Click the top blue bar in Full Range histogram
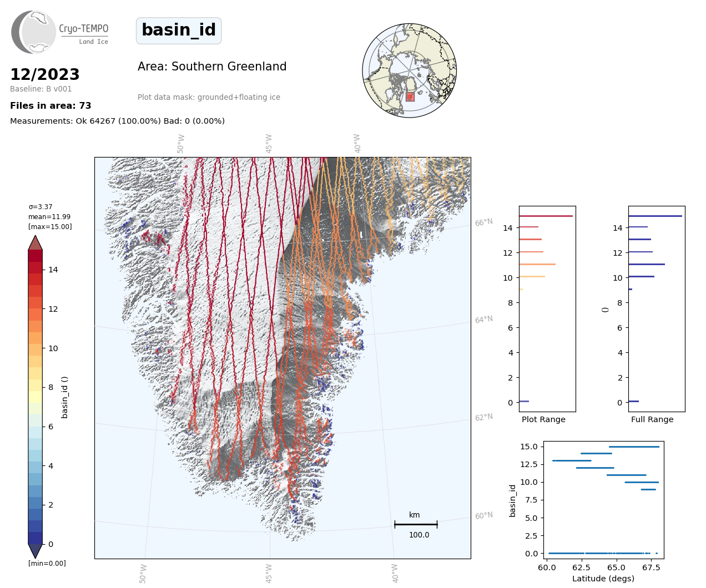The width and height of the screenshot is (706, 588). [655, 216]
